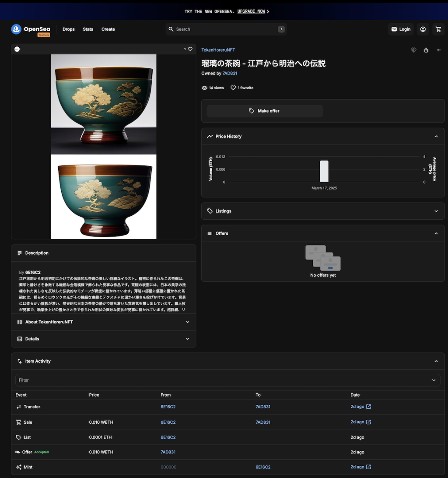Open external link for Mint event

pos(368,467)
